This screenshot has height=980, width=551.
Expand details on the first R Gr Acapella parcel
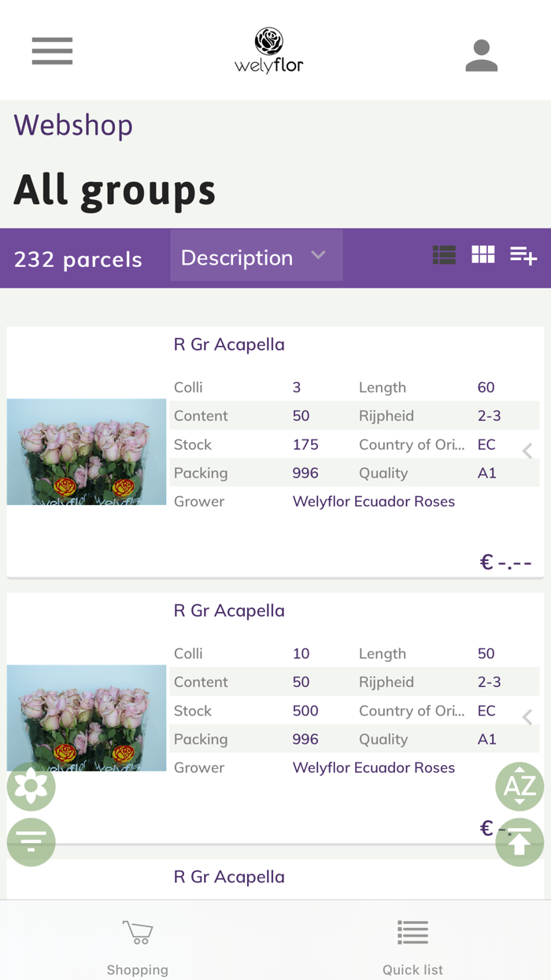tap(527, 451)
